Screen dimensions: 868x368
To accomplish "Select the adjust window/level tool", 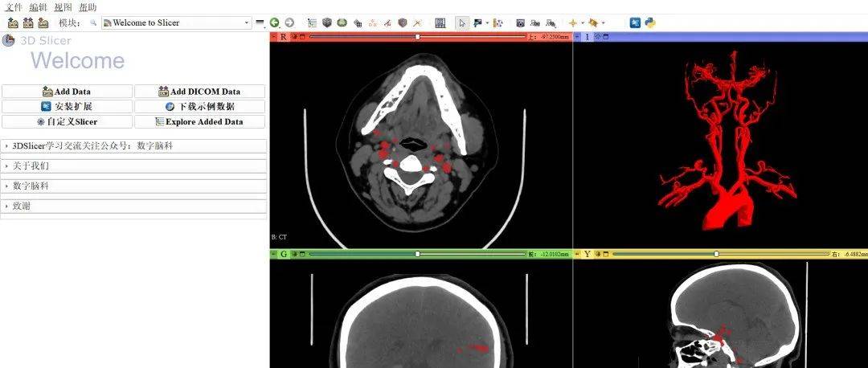I will pyautogui.click(x=477, y=22).
